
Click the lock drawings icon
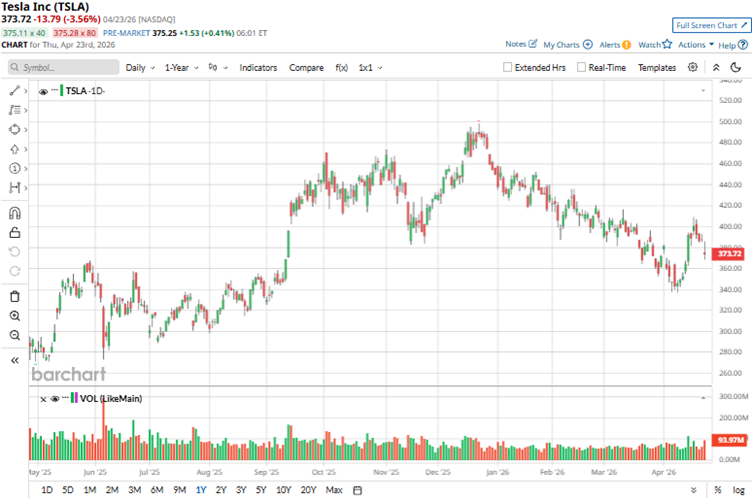point(14,232)
